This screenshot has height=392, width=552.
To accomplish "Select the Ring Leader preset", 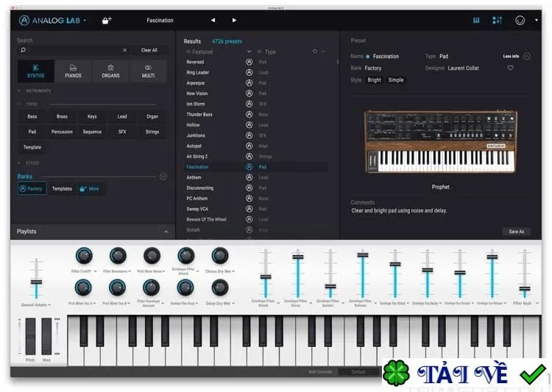I will coord(197,73).
